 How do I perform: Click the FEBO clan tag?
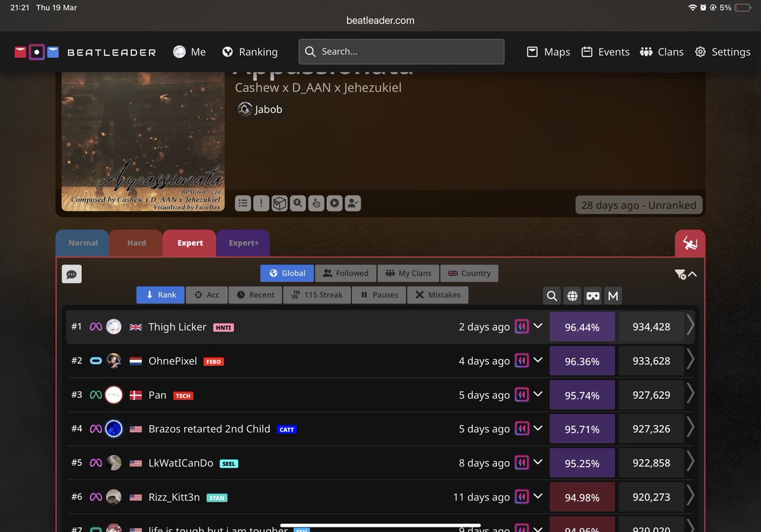pyautogui.click(x=213, y=362)
